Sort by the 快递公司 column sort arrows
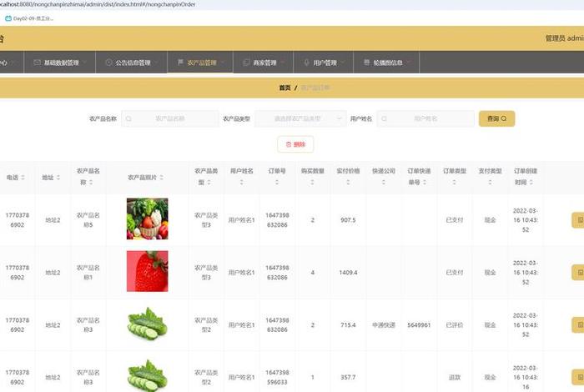Image resolution: width=584 pixels, height=392 pixels. [383, 182]
